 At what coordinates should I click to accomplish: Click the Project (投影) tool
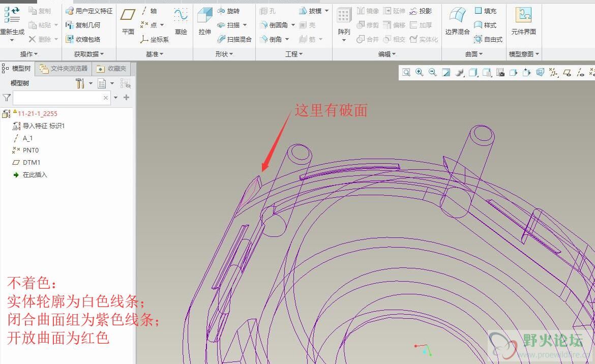(421, 11)
